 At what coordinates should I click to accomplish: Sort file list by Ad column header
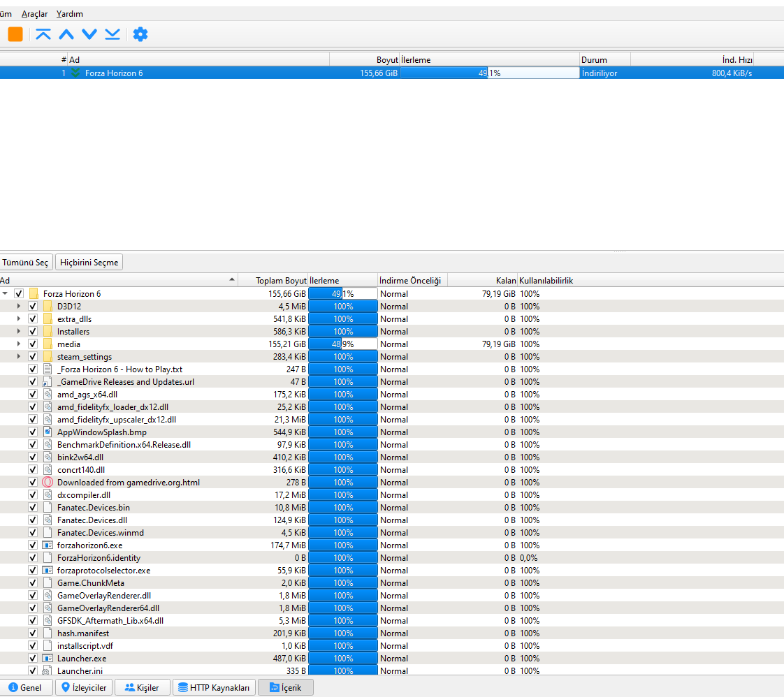tap(119, 280)
